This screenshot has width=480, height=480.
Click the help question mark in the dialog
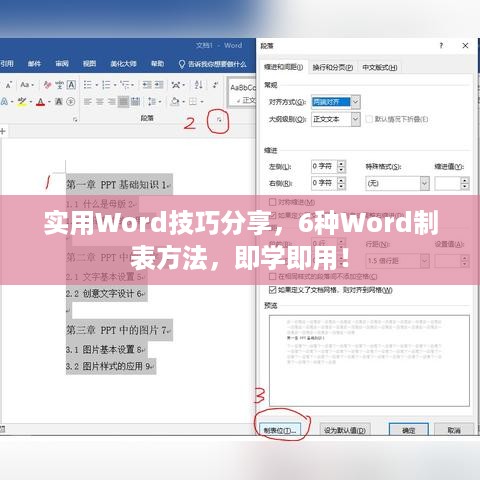(441, 46)
